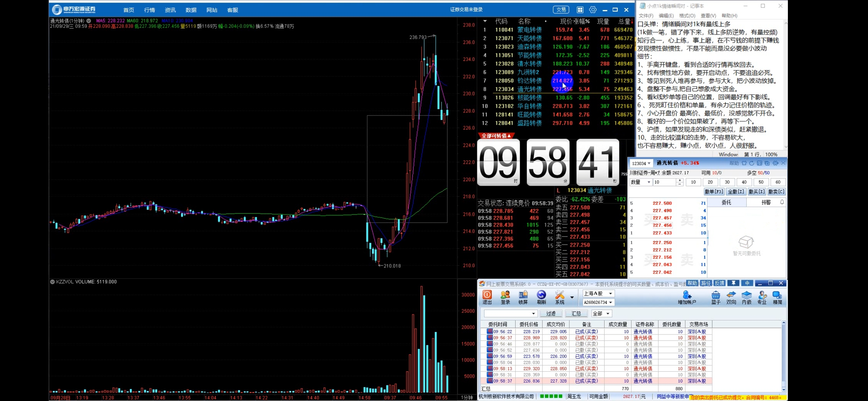Click the checkmark icon beside 通光转债(1分钟)

89,21
